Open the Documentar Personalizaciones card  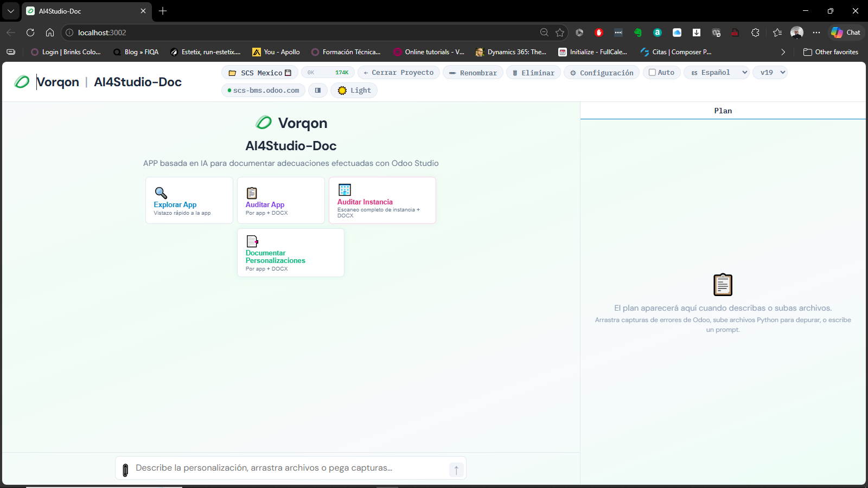[x=291, y=253]
